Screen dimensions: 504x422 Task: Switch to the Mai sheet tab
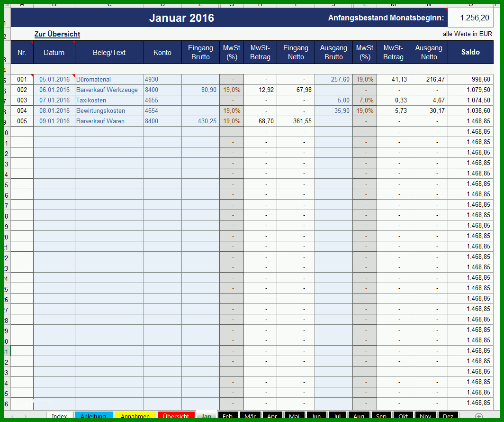[295, 416]
